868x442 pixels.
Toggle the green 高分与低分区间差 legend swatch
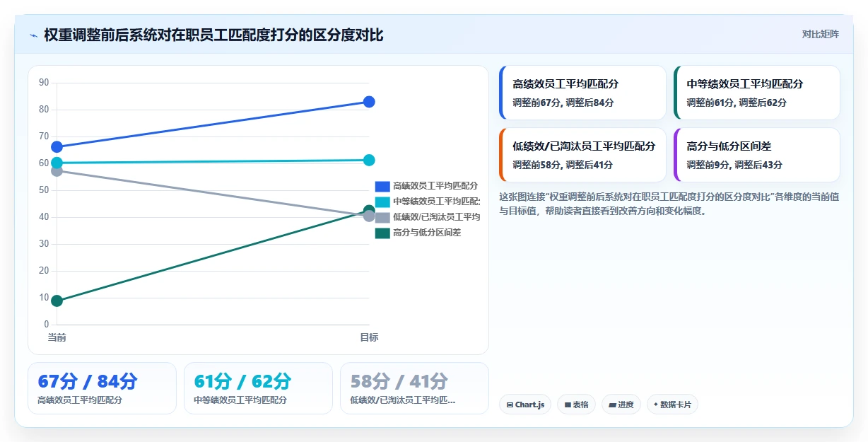382,233
